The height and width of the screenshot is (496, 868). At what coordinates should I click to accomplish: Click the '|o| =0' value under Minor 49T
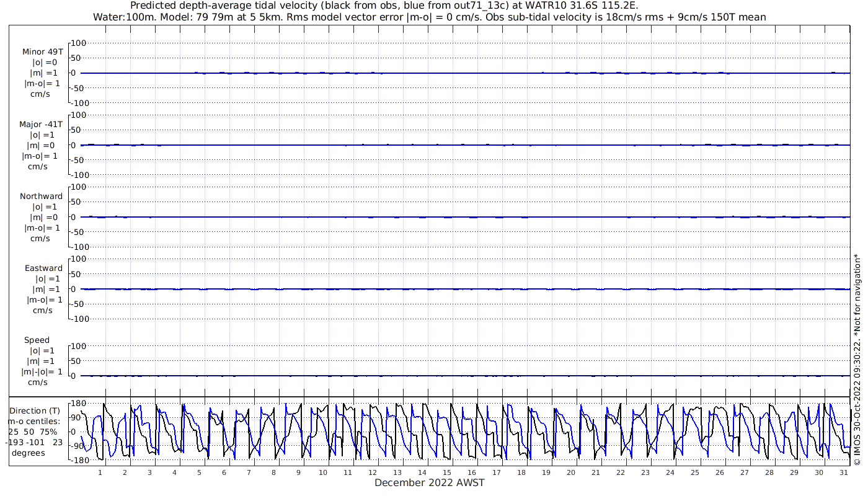45,63
